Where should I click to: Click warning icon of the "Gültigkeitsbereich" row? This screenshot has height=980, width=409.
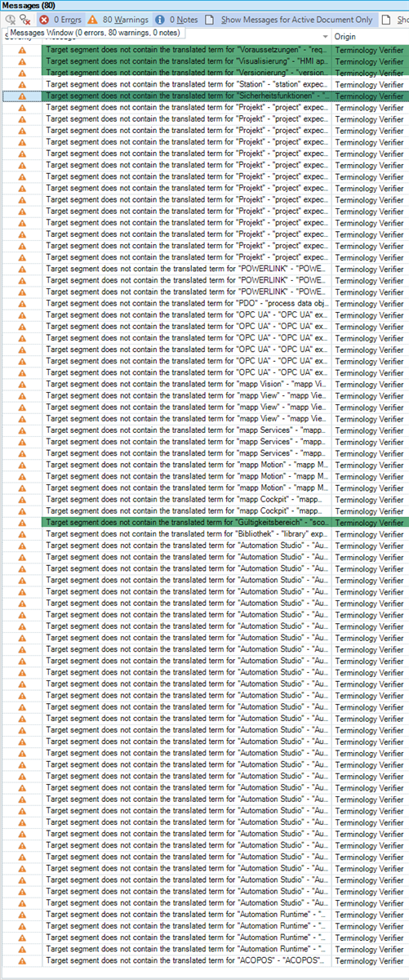click(22, 522)
